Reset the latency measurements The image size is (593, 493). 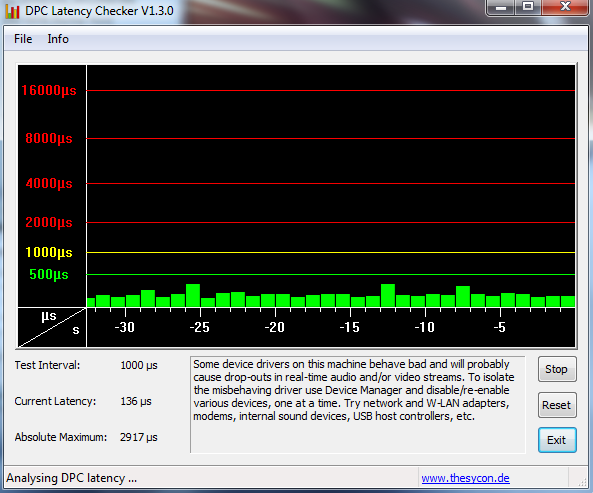557,405
